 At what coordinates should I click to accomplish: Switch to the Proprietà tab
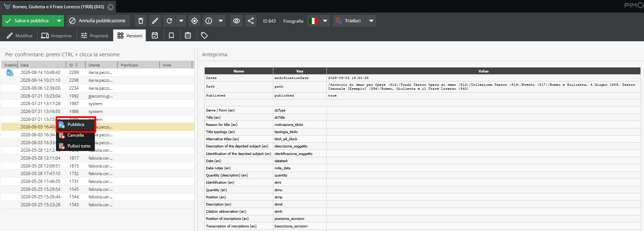tap(94, 36)
